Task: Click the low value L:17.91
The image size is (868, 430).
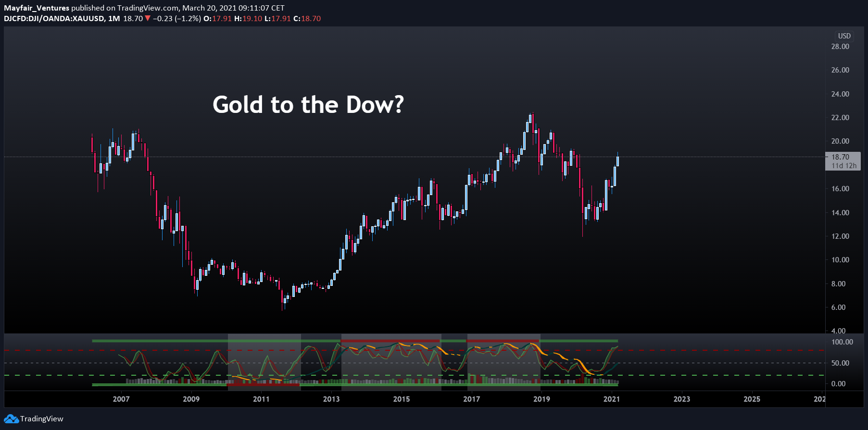Action: [278, 19]
